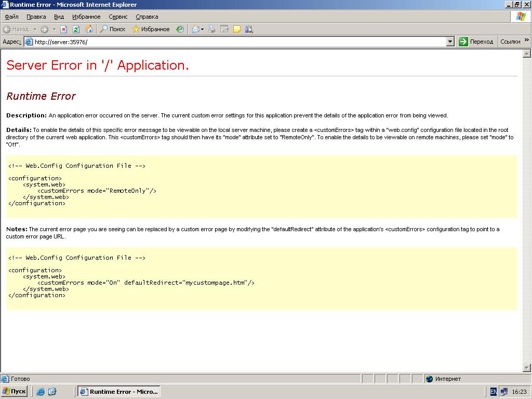Screen dimensions: 532x399
Task: Click the Research binoculars toolbar icon
Action: point(249,29)
